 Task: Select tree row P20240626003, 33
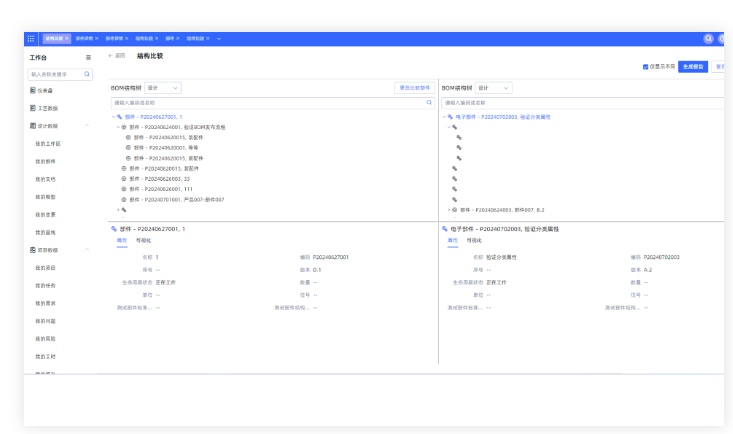click(x=159, y=179)
